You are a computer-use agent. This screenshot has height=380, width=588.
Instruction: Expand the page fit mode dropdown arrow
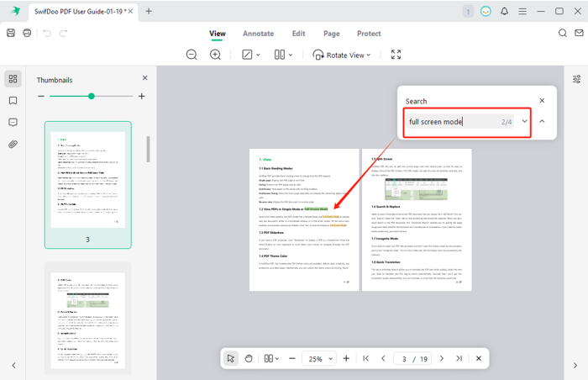[x=258, y=55]
